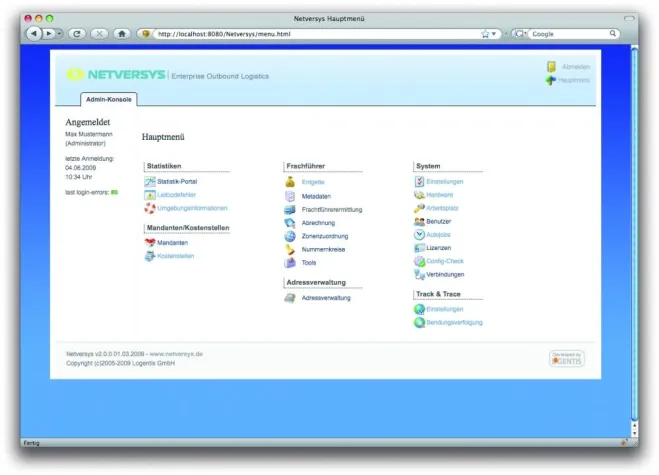Open the Verbindungen network icon
The width and height of the screenshot is (659, 475).
pos(419,274)
